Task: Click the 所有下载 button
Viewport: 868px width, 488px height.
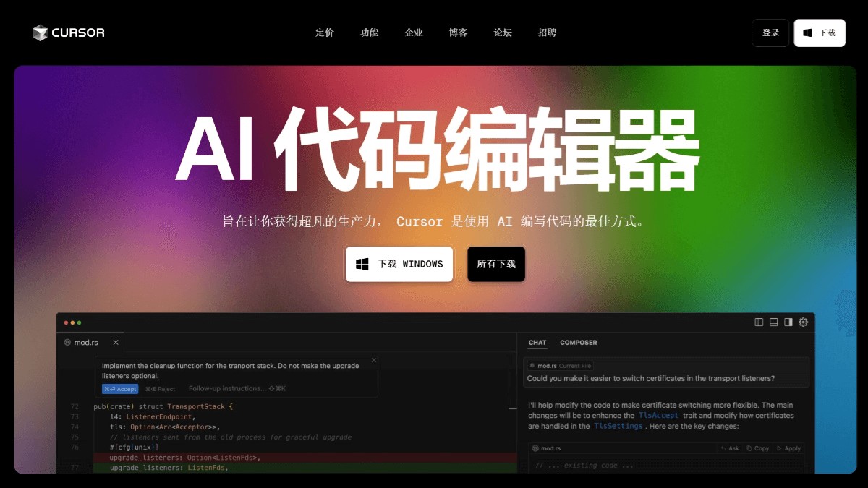Action: click(x=496, y=264)
